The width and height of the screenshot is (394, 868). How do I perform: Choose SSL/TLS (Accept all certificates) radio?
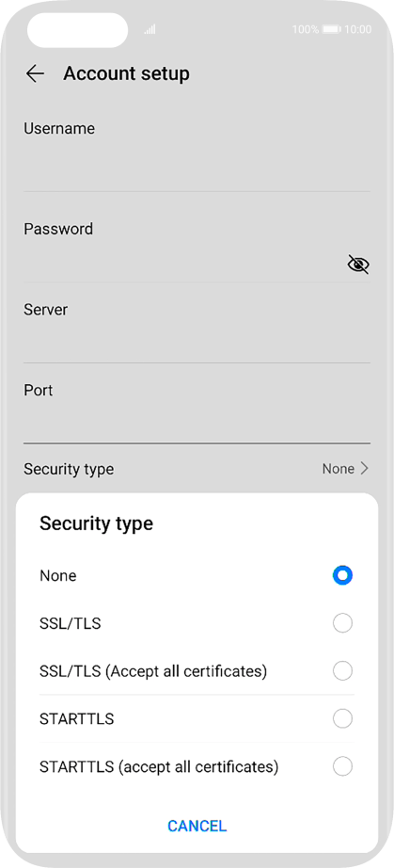(342, 671)
